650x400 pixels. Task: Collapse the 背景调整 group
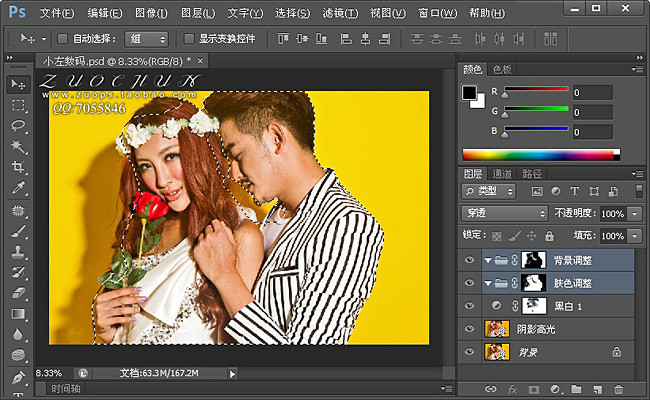pos(488,260)
